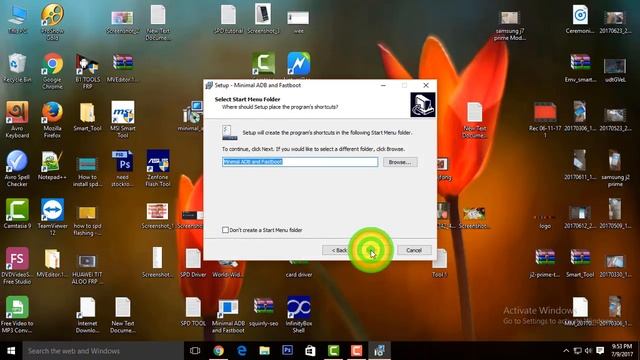The image size is (640, 360).
Task: Select the squirrly-seo archive icon
Action: pyautogui.click(x=263, y=312)
